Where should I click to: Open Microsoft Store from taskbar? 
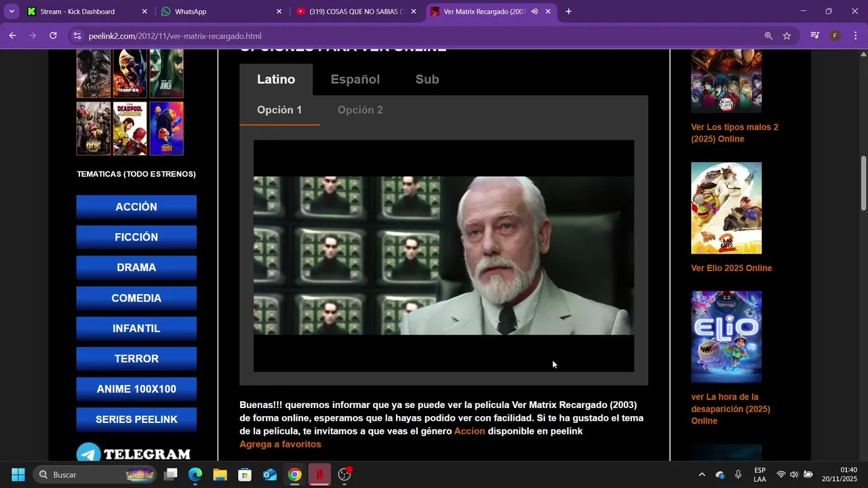coord(245,474)
